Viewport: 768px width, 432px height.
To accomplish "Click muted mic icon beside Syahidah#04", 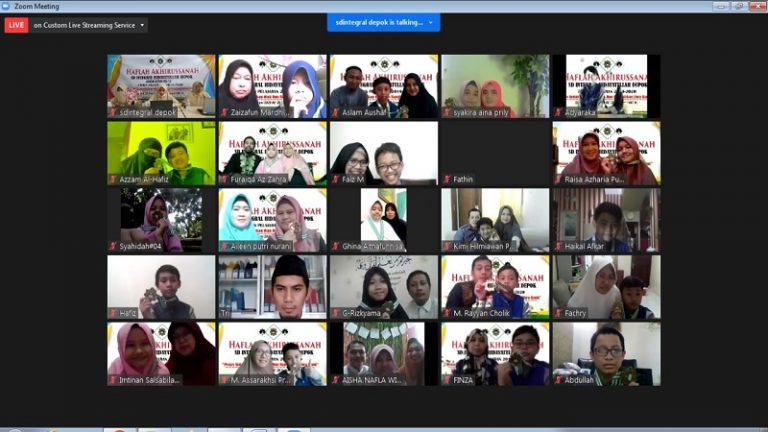I will click(113, 246).
